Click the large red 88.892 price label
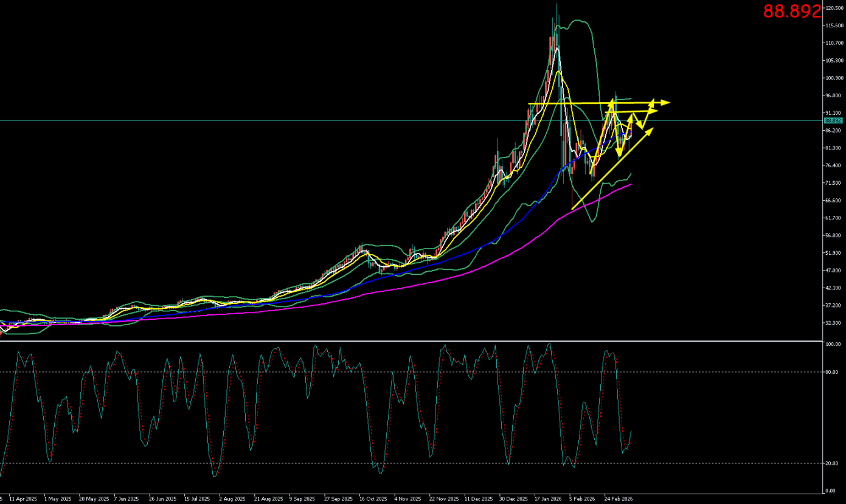 coord(792,12)
